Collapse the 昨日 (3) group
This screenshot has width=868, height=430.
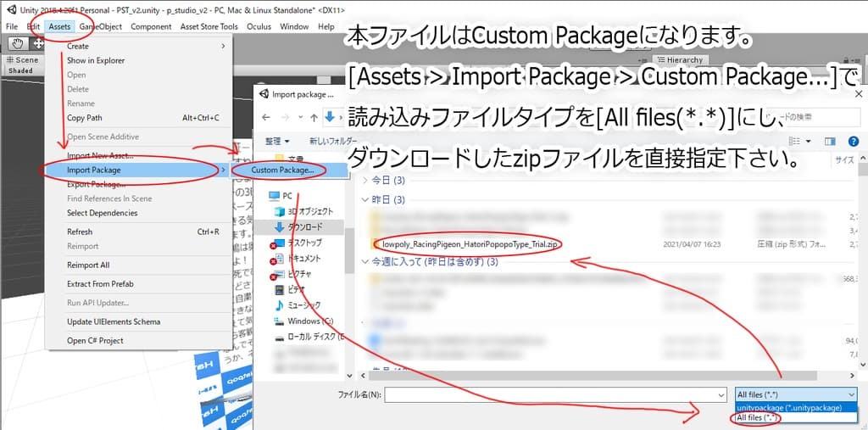pos(364,199)
